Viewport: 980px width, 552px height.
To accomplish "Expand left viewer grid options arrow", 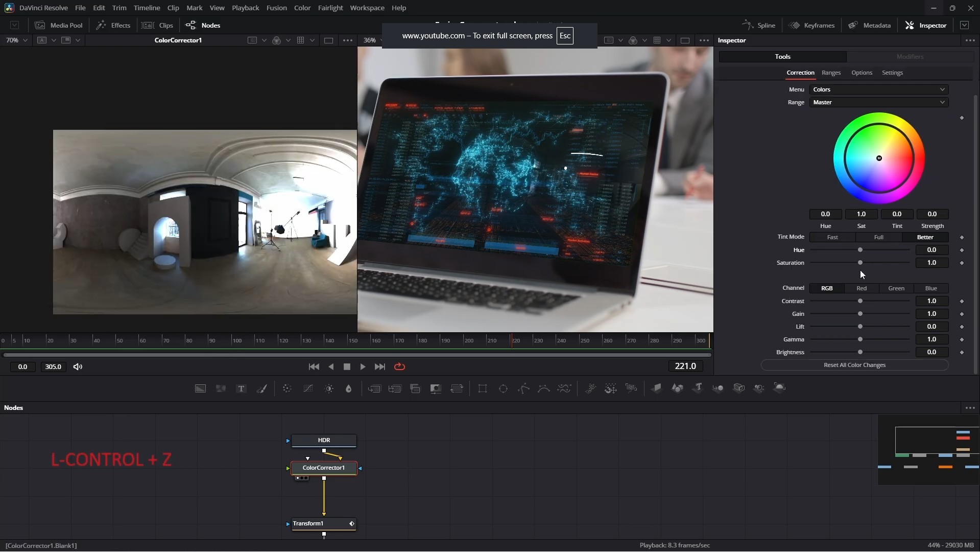I will 312,40.
